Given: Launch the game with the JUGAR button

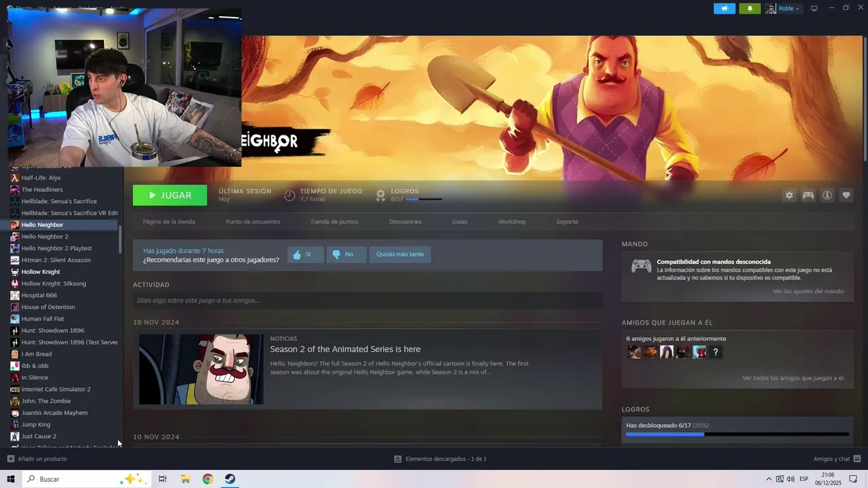Looking at the screenshot, I should [170, 195].
